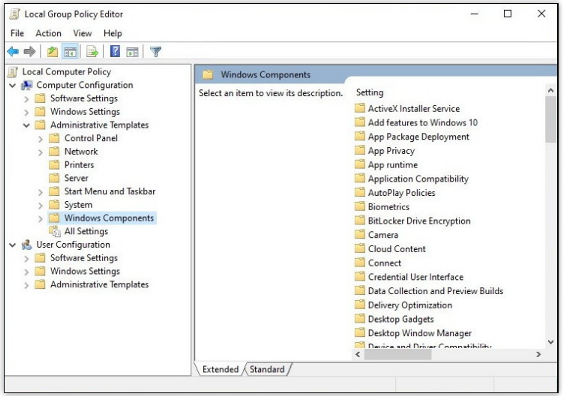
Task: Click the Export List toolbar icon
Action: coord(92,52)
